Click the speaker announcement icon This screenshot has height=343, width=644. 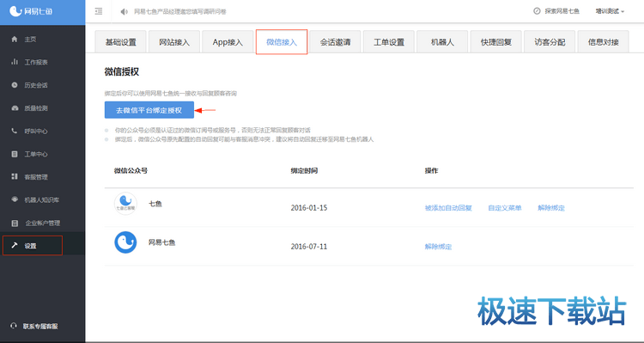click(x=124, y=11)
